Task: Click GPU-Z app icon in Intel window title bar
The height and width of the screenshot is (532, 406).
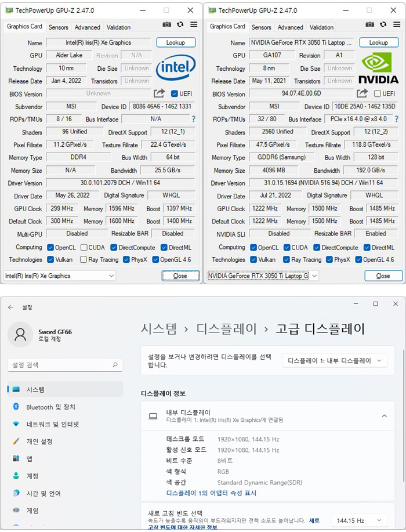Action: click(x=9, y=10)
